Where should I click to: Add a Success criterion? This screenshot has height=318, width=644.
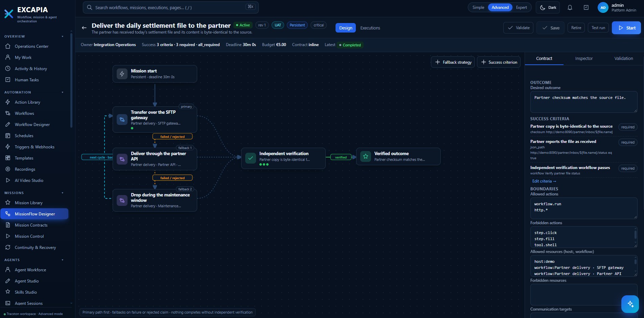499,62
